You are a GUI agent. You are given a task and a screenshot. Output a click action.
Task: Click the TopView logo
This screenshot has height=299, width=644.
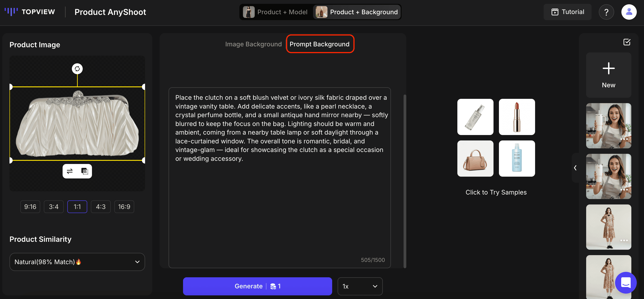[30, 12]
